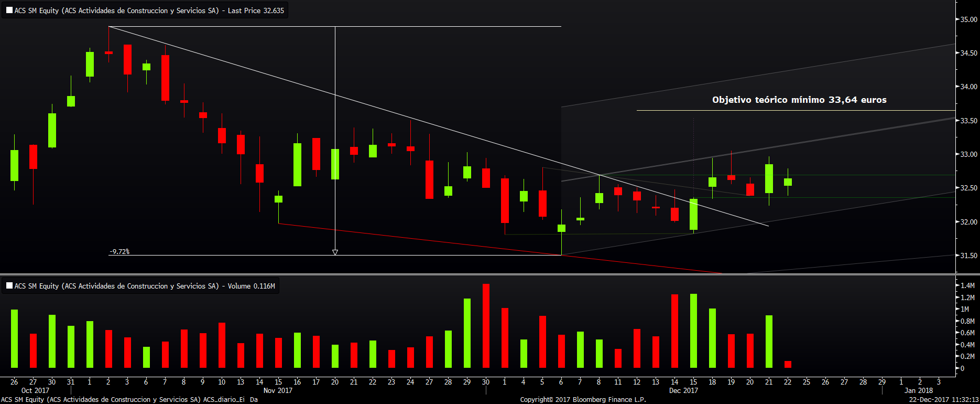Click the 34.00 price axis label
The height and width of the screenshot is (404, 980).
(968, 87)
